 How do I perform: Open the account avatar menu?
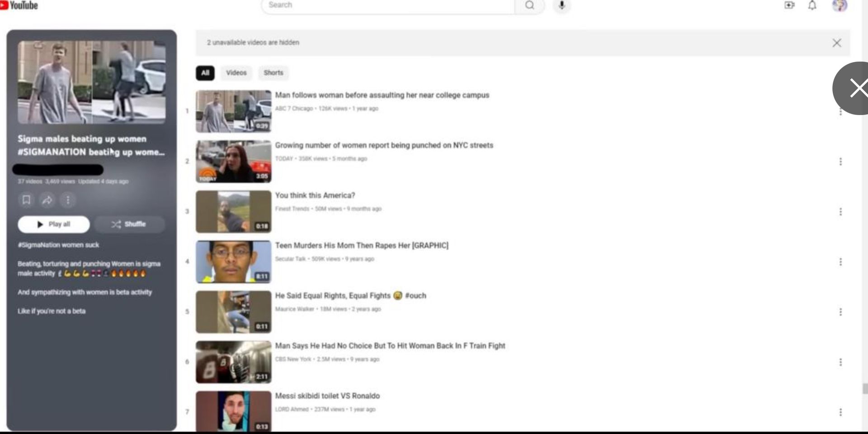click(x=840, y=5)
